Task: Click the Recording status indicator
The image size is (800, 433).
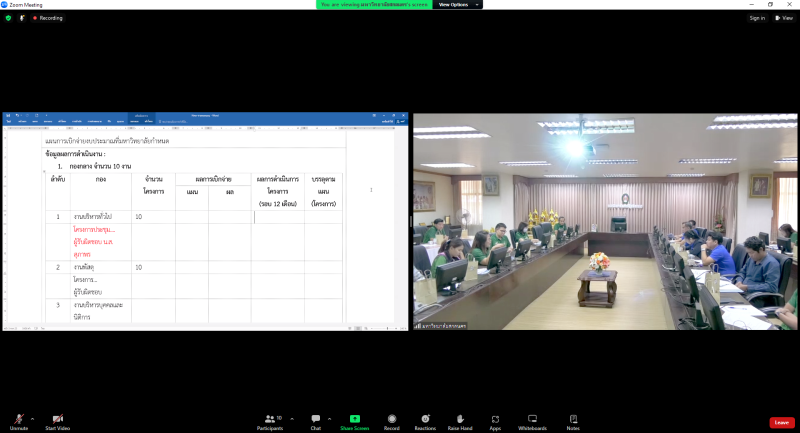Action: 47,18
